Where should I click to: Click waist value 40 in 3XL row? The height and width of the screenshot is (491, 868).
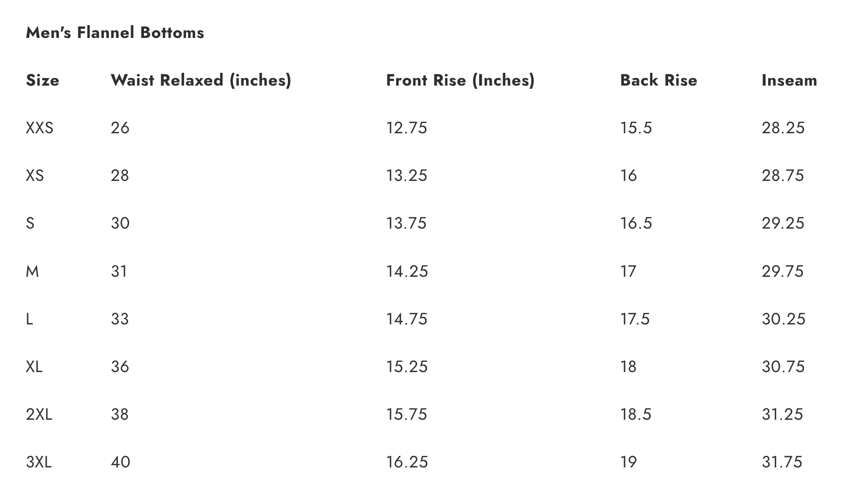click(120, 462)
